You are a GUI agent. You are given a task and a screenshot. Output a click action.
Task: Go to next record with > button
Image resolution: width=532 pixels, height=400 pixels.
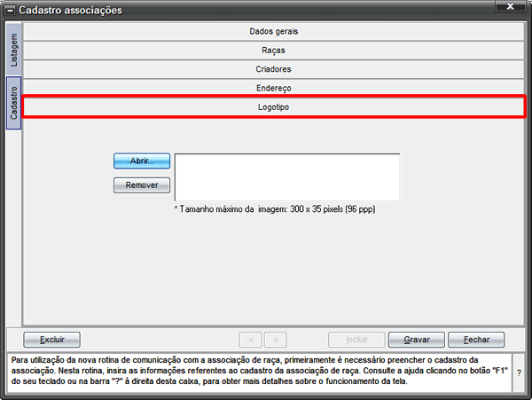(x=276, y=340)
